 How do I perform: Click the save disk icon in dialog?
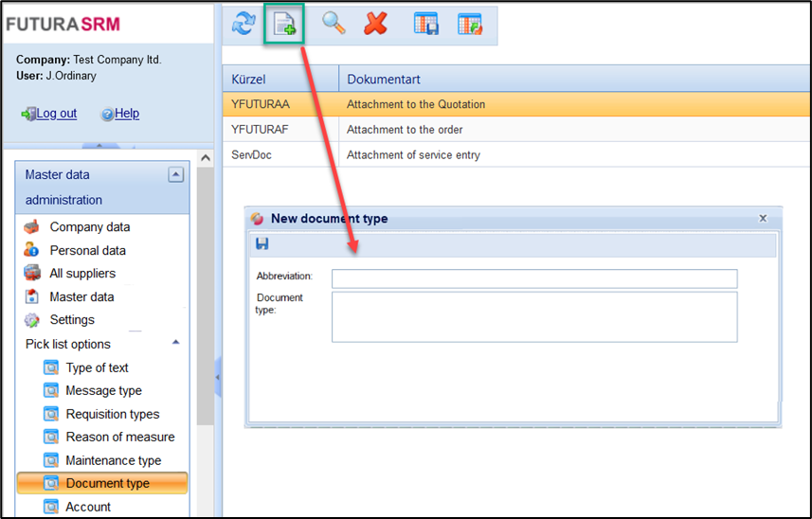(x=262, y=244)
